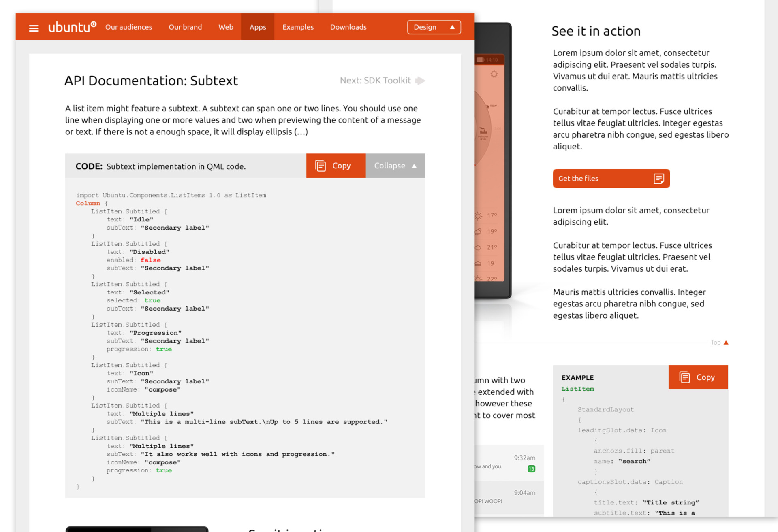
Task: Copy the Subtext QML code
Action: 336,166
